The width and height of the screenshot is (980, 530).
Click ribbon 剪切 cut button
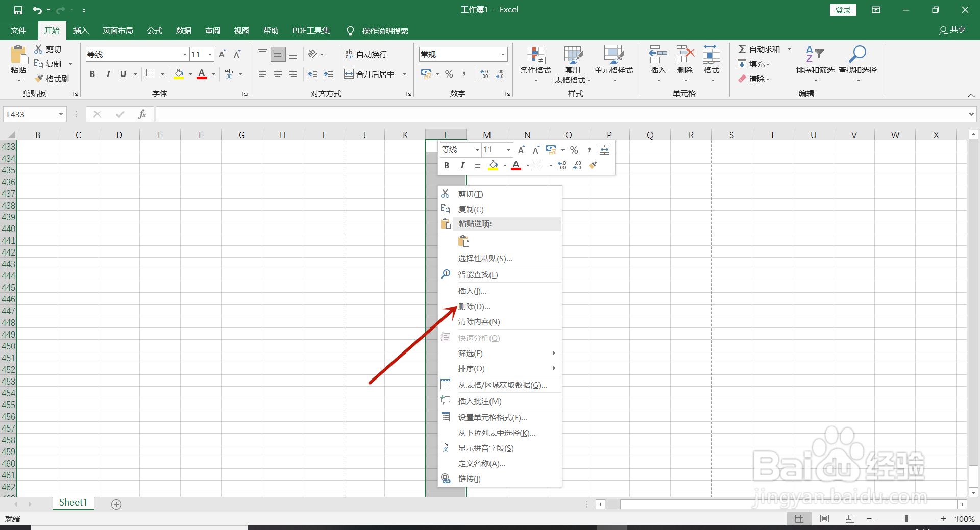[x=48, y=49]
